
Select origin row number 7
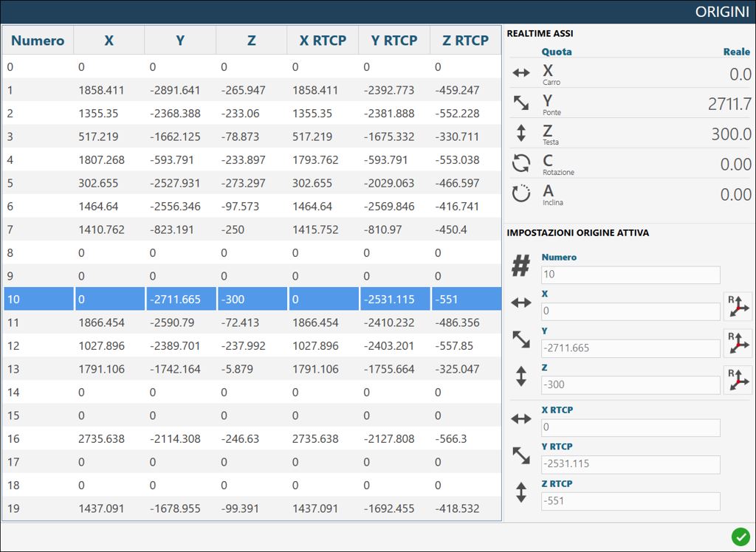[252, 230]
